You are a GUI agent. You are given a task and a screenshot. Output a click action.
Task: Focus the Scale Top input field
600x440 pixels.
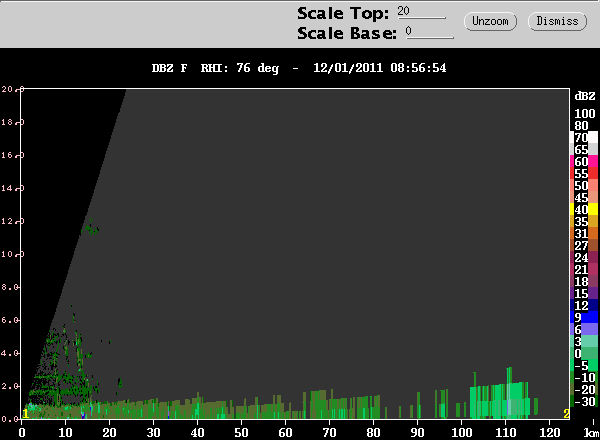[x=422, y=12]
